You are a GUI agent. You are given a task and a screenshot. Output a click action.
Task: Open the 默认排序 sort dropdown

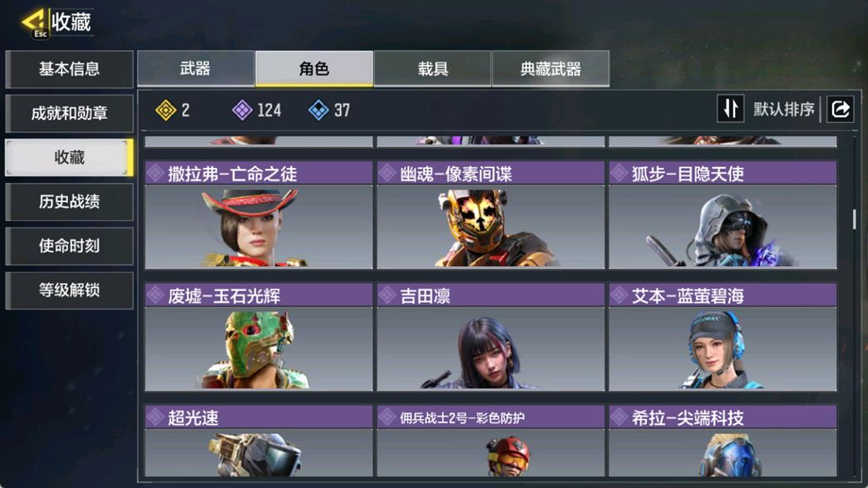783,109
